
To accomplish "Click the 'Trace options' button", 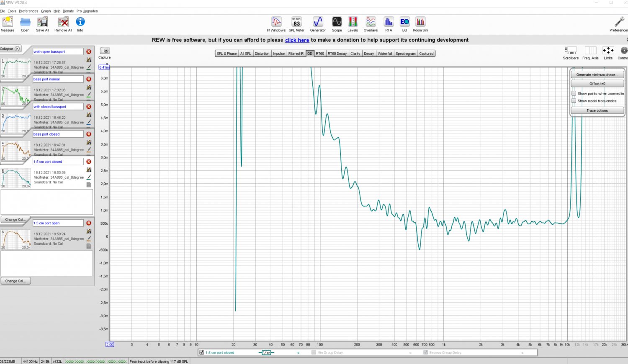I will [597, 110].
